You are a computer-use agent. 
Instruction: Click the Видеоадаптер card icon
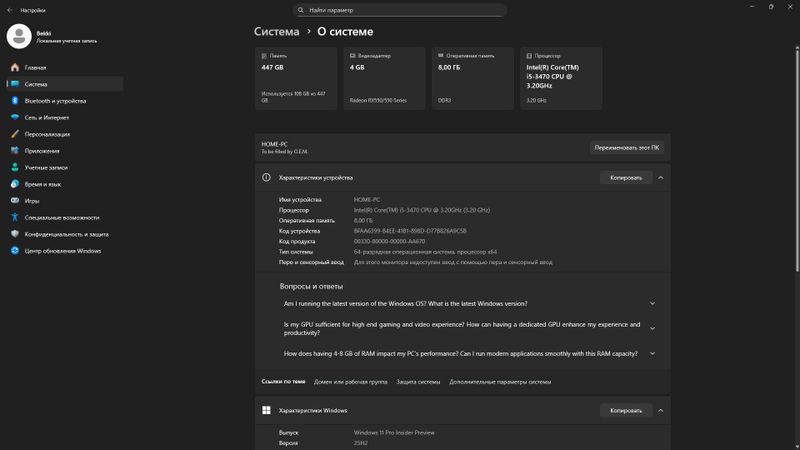(352, 56)
